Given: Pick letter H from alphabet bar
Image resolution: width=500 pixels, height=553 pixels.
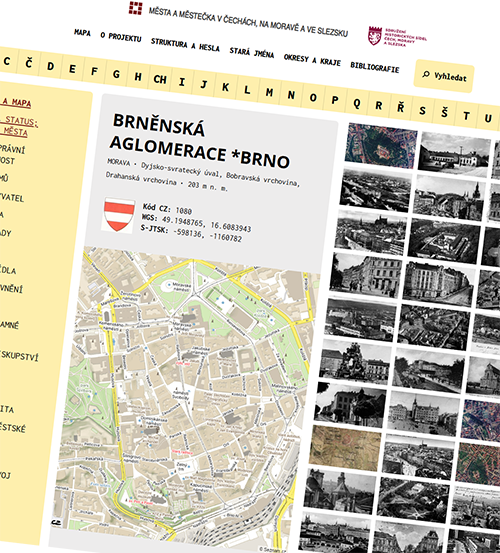Looking at the screenshot, I should tap(138, 77).
